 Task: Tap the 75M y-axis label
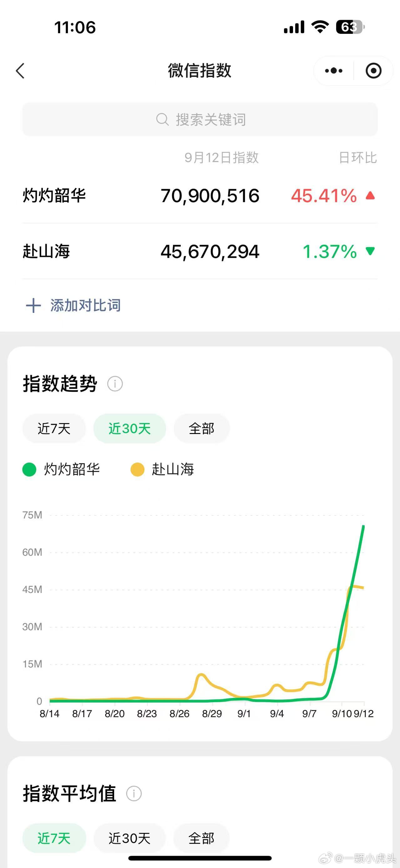[x=32, y=515]
